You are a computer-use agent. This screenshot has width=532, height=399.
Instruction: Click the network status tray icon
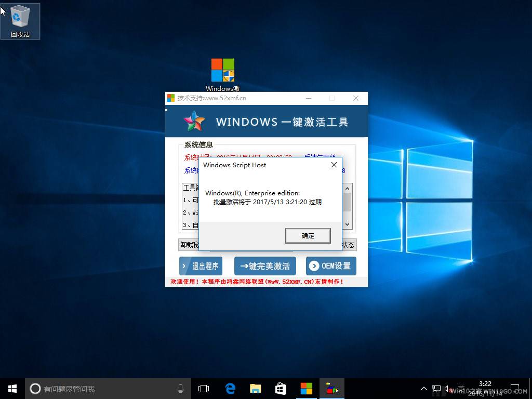click(x=436, y=389)
